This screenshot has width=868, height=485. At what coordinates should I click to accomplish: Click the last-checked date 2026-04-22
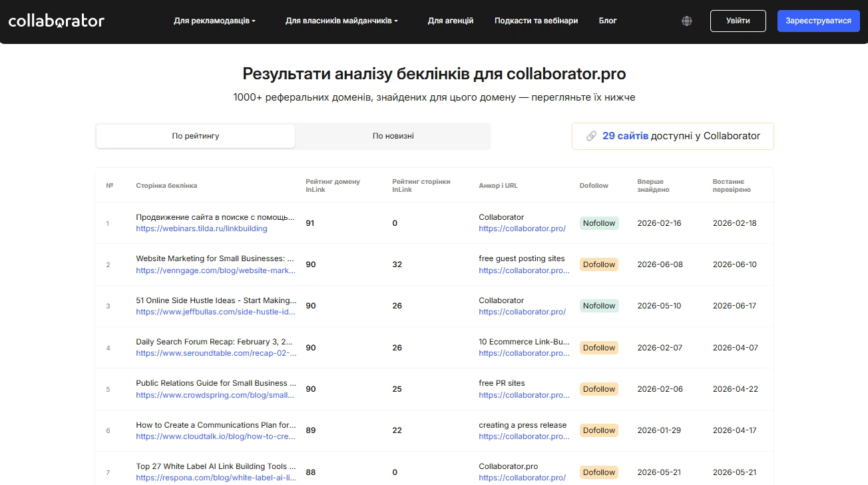pyautogui.click(x=736, y=389)
